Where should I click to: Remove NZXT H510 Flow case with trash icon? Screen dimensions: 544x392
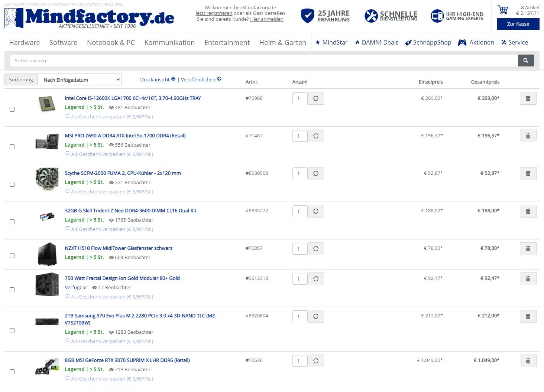click(x=528, y=249)
